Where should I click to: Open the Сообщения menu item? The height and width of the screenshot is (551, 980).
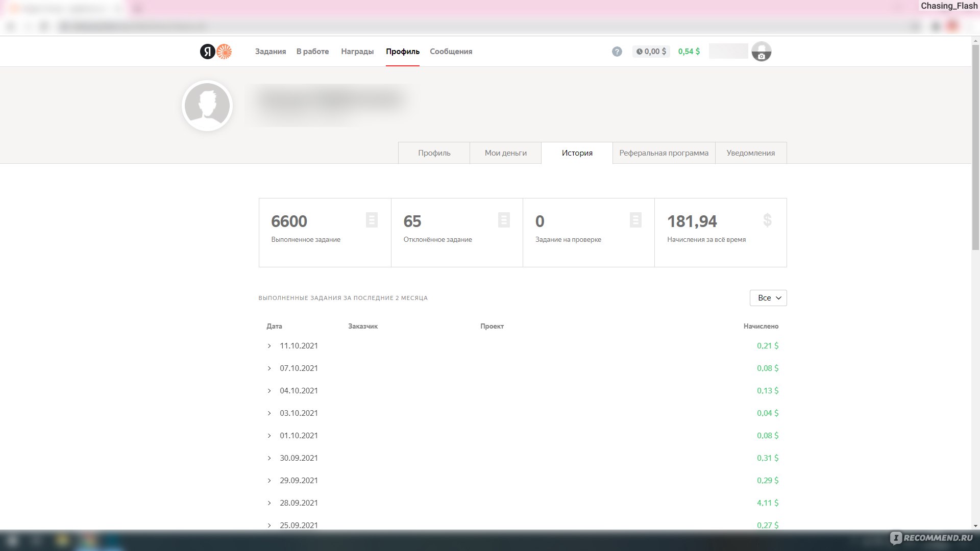pos(451,52)
